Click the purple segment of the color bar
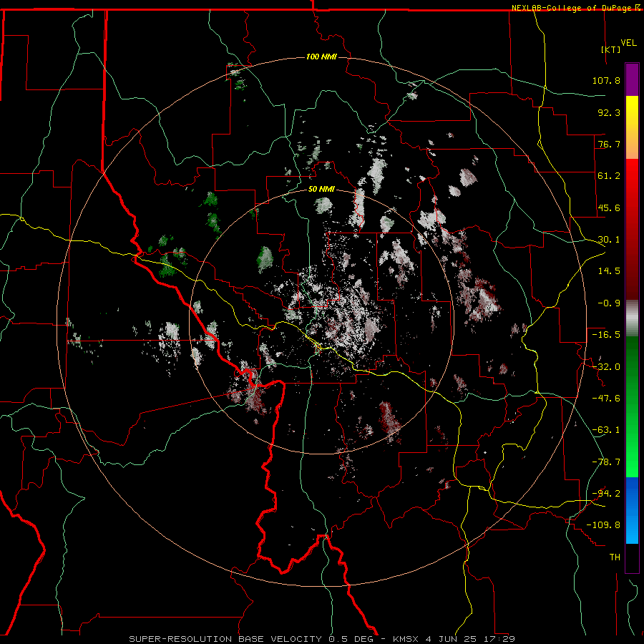 (x=632, y=79)
